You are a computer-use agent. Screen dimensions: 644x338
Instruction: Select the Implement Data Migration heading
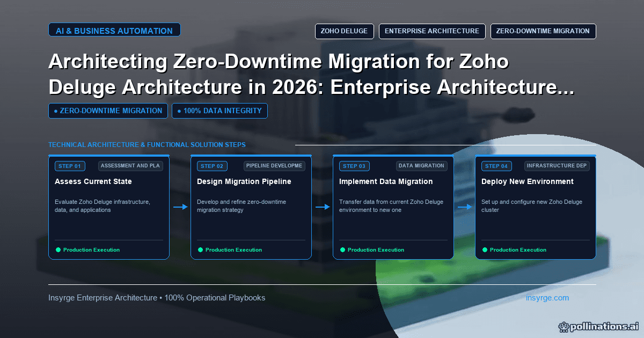386,181
